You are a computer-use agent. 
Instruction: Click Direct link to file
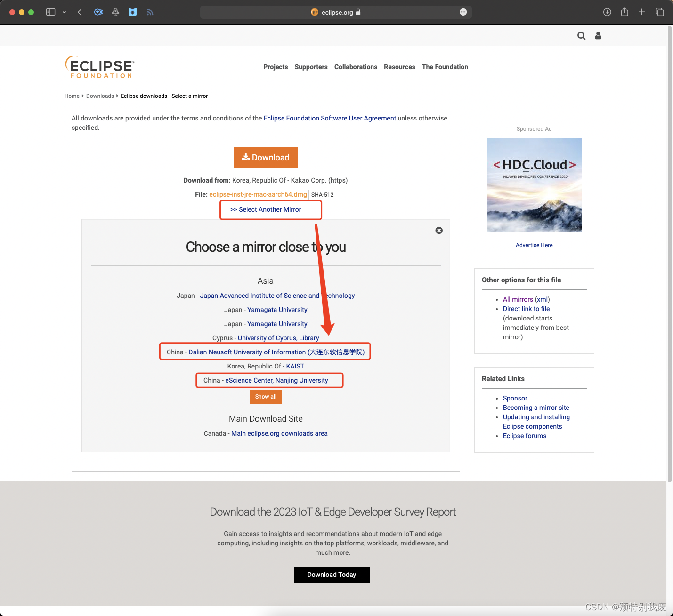pyautogui.click(x=526, y=309)
